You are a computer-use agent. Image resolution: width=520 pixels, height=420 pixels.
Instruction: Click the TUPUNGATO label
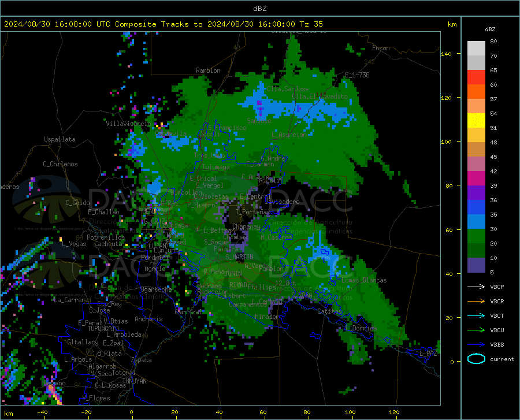click(x=103, y=329)
